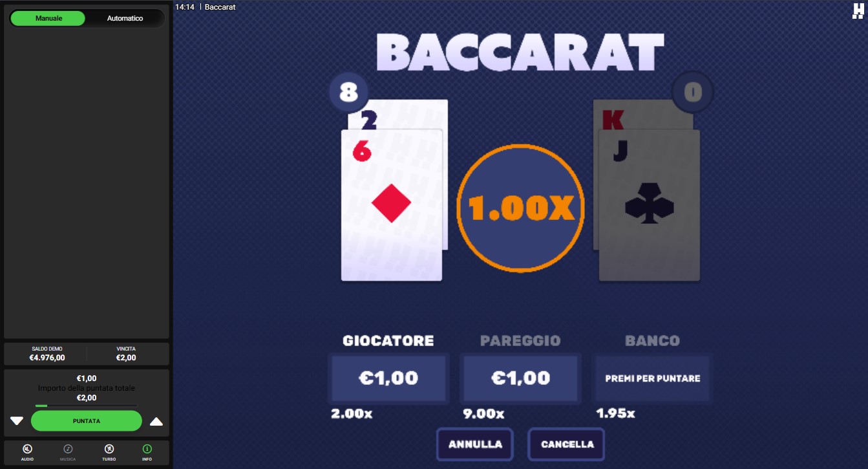Screen dimensions: 868x469
Task: Click the 1.00X multiplier circle
Action: pyautogui.click(x=520, y=208)
